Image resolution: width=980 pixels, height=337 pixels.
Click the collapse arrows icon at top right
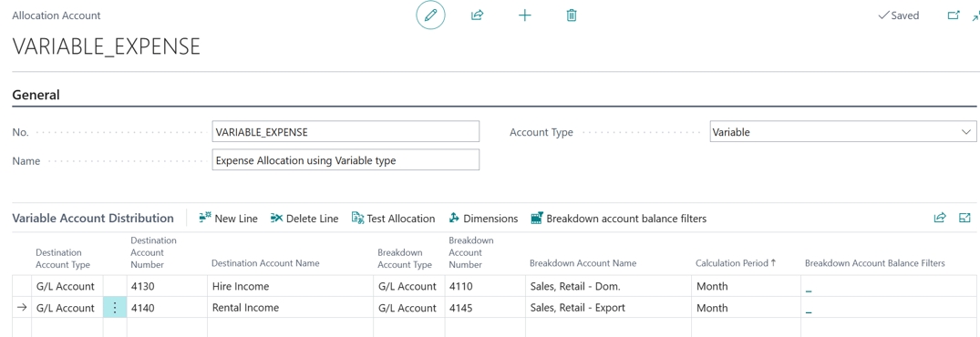tap(975, 16)
